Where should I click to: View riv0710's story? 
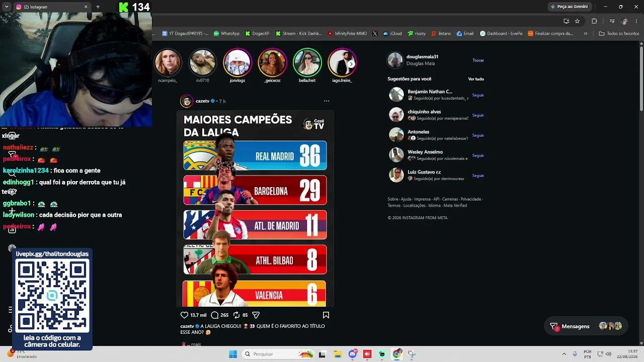[x=202, y=62]
